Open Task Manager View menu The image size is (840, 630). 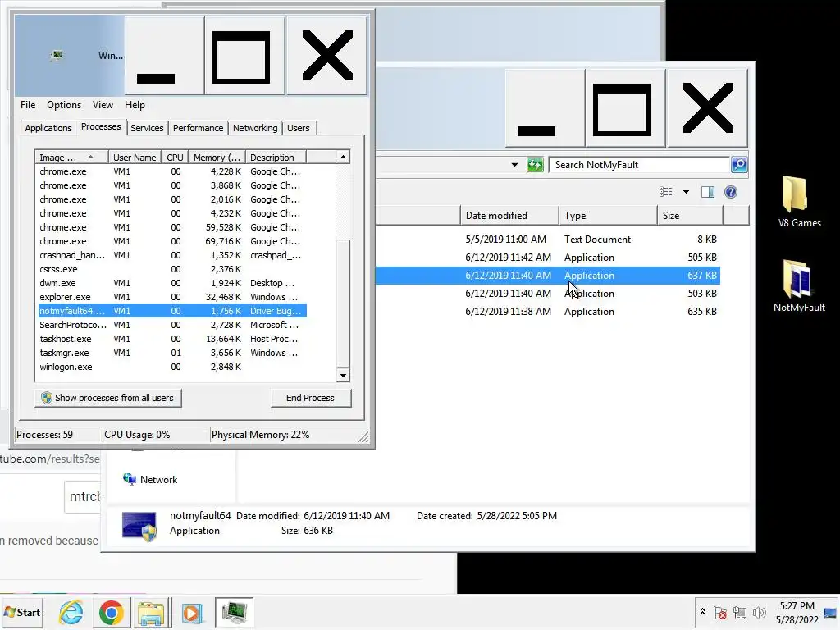click(x=103, y=105)
